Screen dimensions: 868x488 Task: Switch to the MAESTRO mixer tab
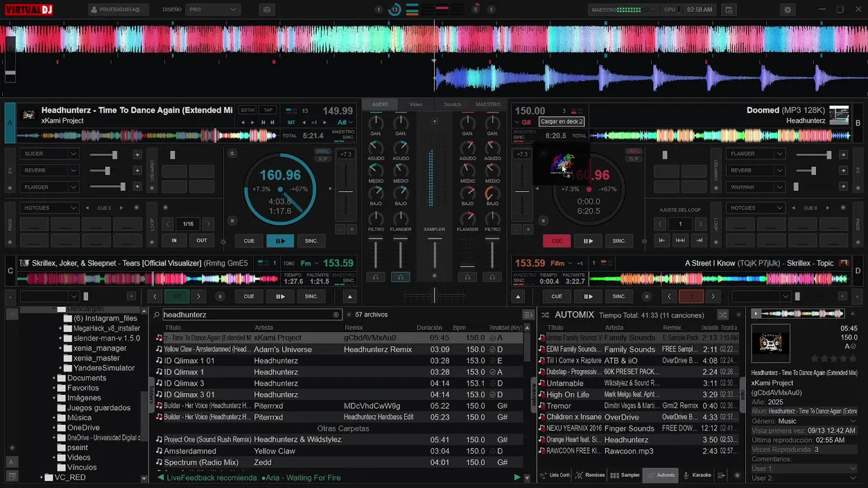point(488,104)
